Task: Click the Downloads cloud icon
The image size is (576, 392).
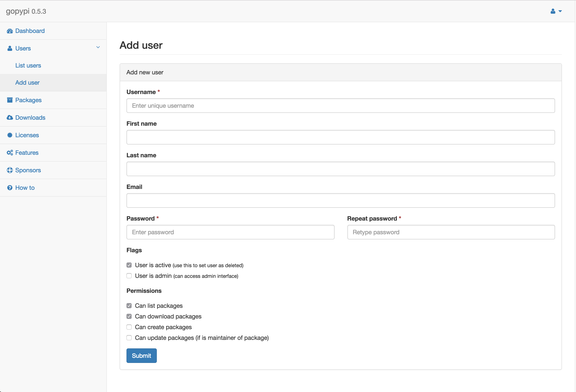Action: pos(10,118)
